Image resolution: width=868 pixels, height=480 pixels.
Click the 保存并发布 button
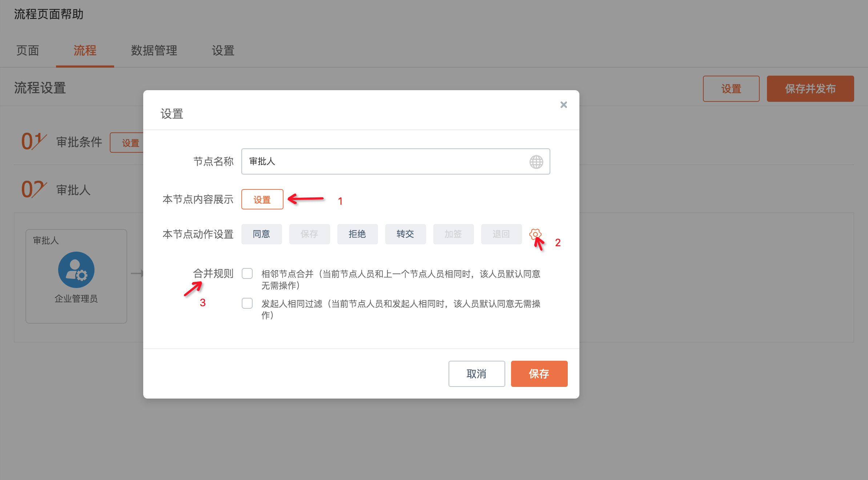pos(810,89)
